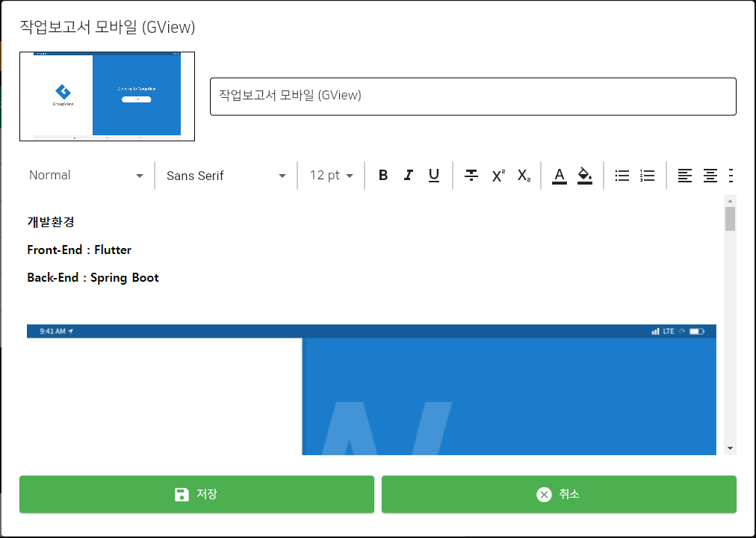
Task: Click the '개발환경' heading text
Action: tap(51, 222)
